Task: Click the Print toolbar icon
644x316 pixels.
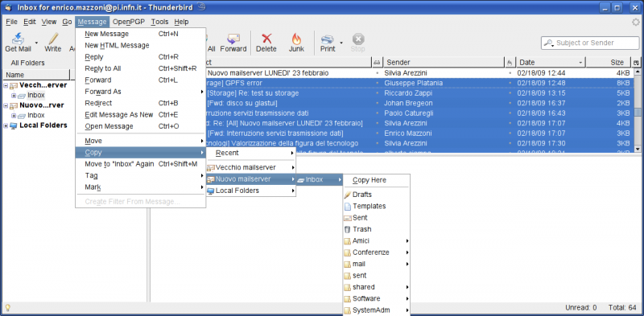Action: point(328,39)
